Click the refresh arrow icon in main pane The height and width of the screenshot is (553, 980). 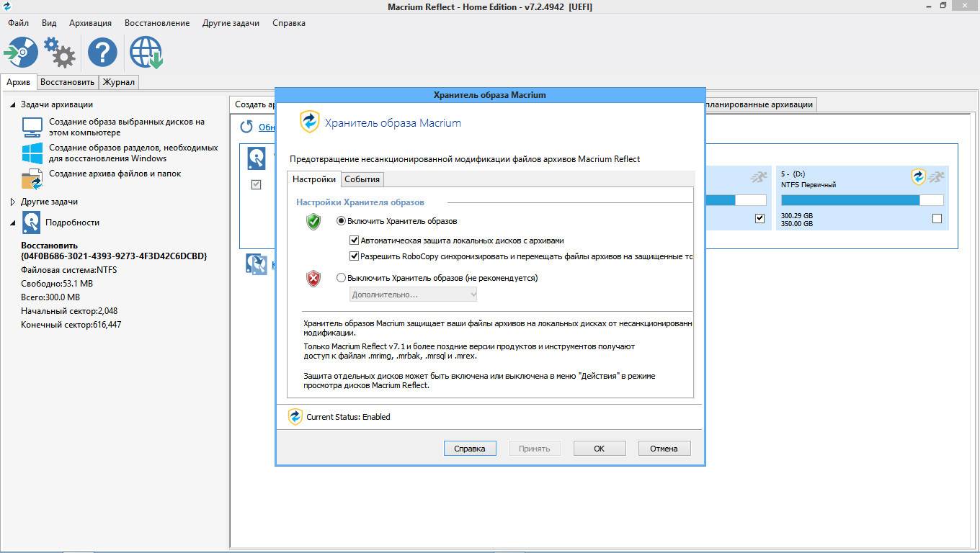(x=246, y=127)
